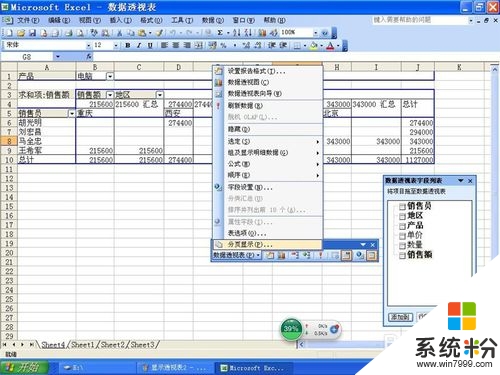Run the Spelling check icon
Viewport: 500px width, 375px height.
point(94,33)
